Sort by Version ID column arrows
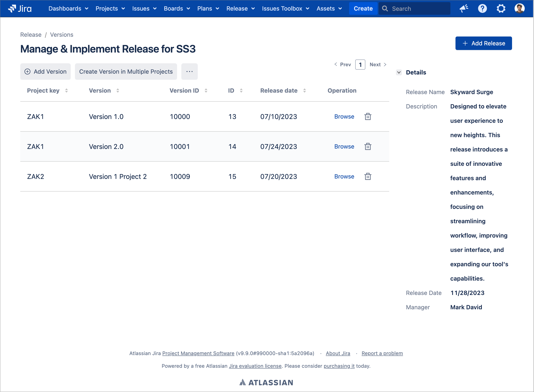The image size is (534, 392). pos(206,91)
